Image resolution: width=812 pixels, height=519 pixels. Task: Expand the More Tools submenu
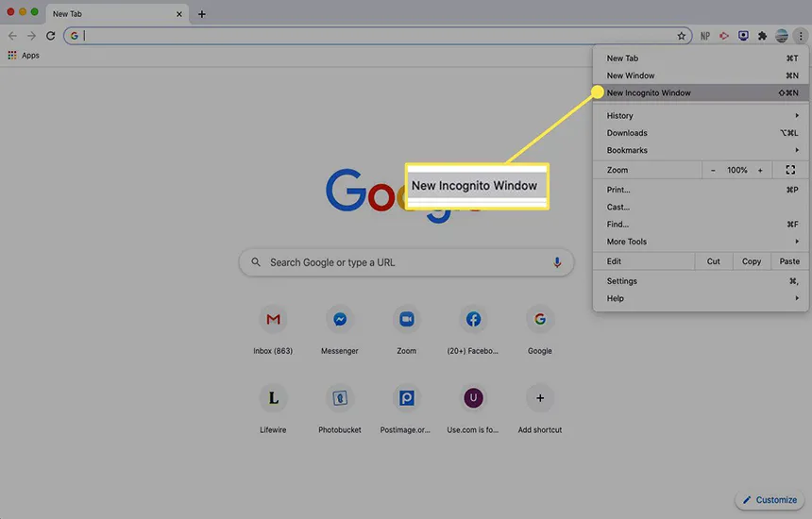pyautogui.click(x=701, y=242)
